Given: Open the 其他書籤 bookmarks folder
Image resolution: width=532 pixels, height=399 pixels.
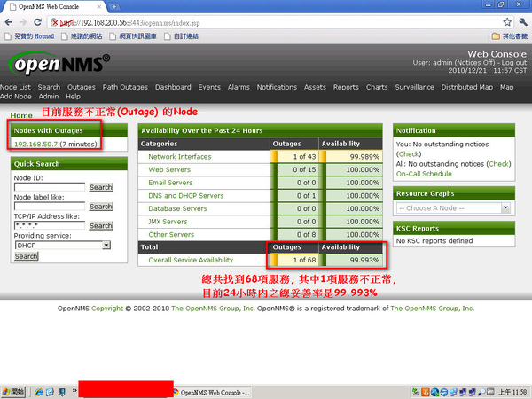Looking at the screenshot, I should click(x=510, y=36).
